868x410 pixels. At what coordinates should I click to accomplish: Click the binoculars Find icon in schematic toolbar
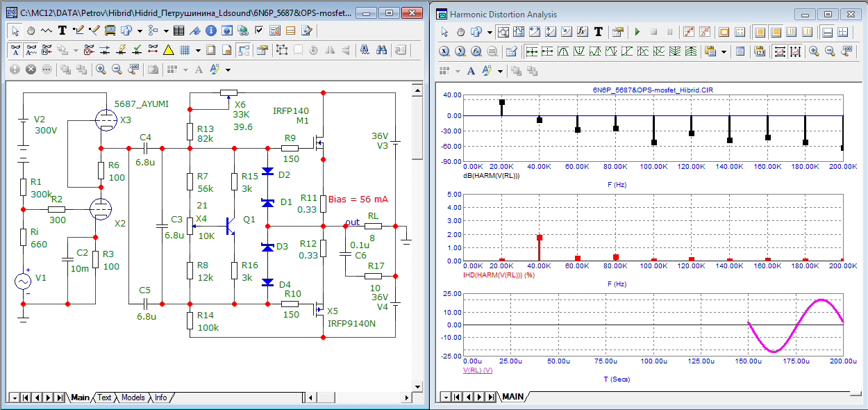coord(381,50)
